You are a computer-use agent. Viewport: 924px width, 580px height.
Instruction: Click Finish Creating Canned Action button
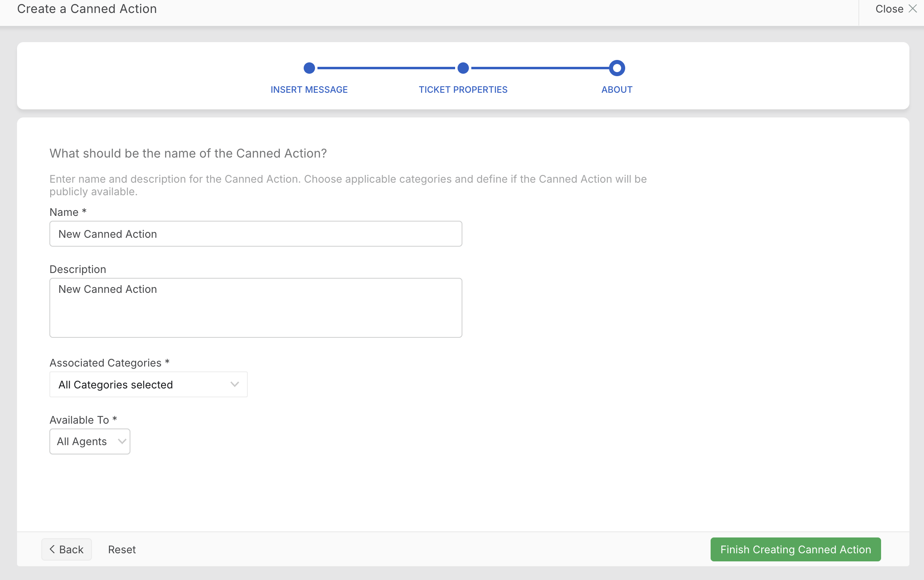(x=796, y=550)
